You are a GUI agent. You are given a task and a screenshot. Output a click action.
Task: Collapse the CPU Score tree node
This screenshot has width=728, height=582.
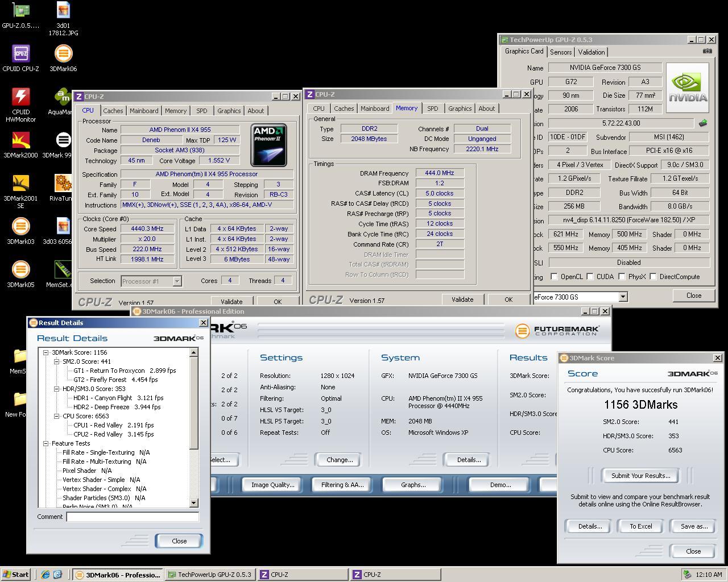pos(56,416)
